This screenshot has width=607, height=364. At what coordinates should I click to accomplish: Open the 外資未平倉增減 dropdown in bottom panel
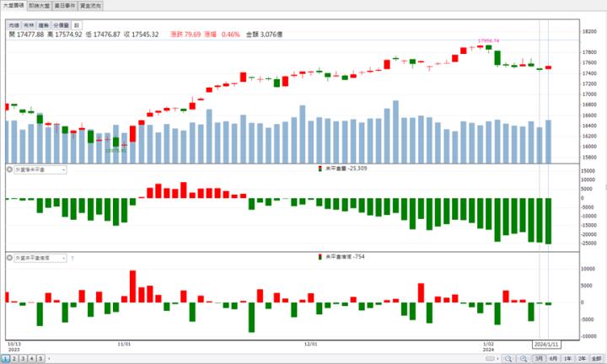coord(40,258)
